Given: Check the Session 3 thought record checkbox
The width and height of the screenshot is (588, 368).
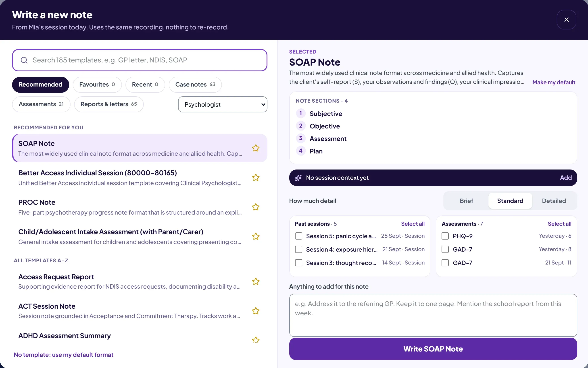Looking at the screenshot, I should tap(299, 263).
